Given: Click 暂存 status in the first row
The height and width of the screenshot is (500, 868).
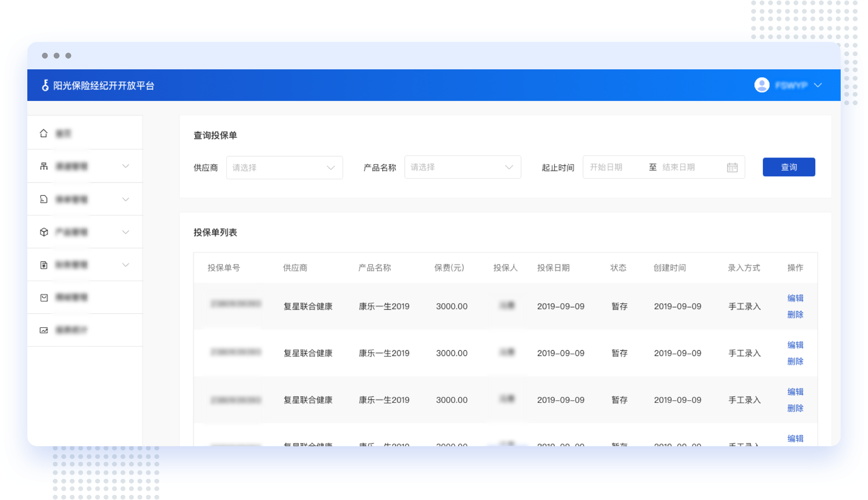Looking at the screenshot, I should [620, 307].
